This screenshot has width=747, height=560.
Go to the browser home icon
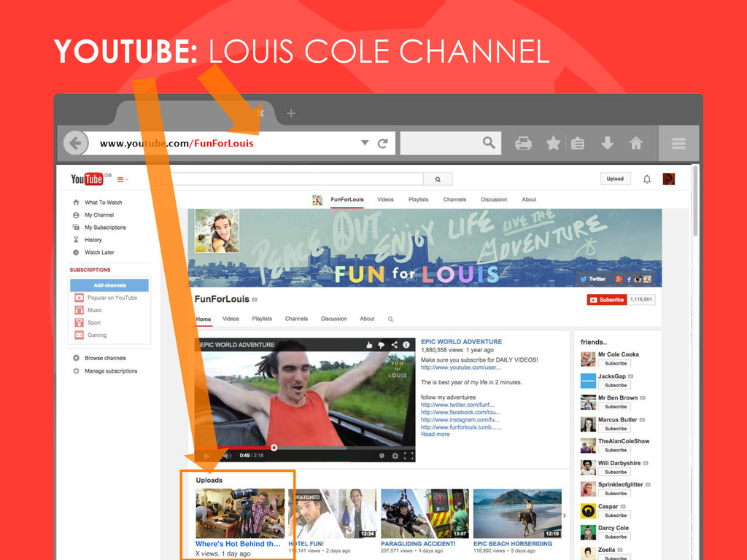(636, 142)
